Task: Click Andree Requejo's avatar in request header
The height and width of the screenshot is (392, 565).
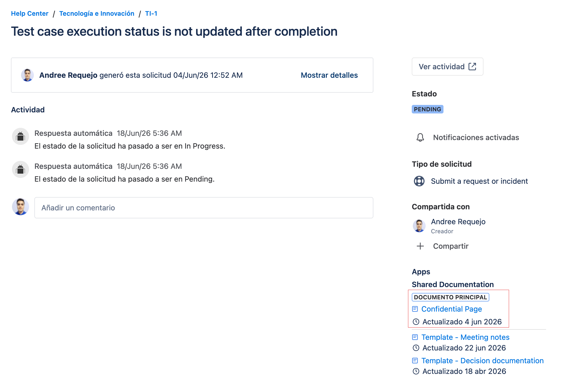Action: coord(27,75)
